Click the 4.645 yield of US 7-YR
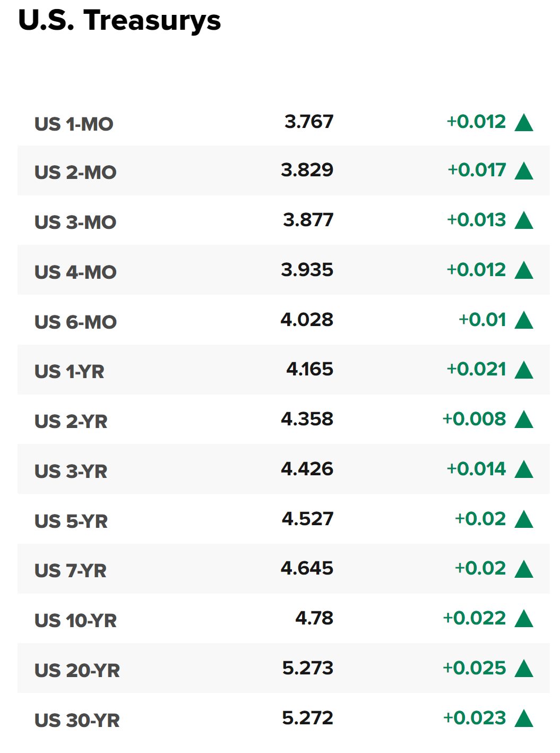560x753 pixels. click(307, 568)
